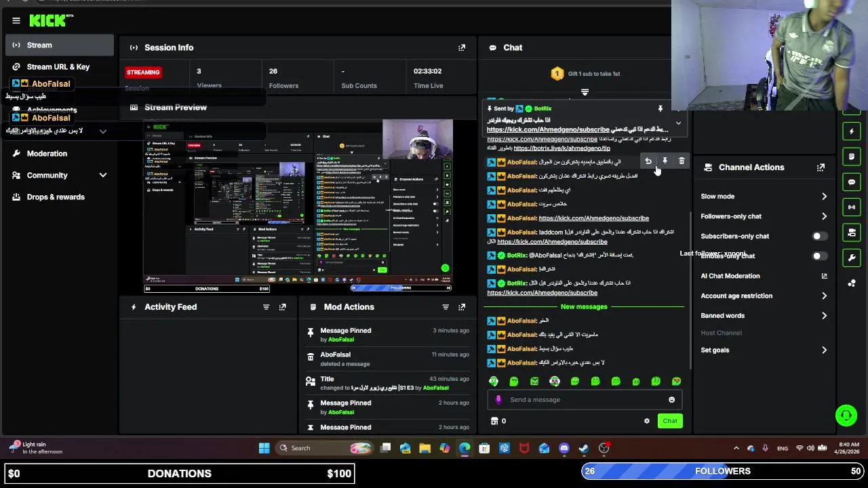The image size is (868, 488).
Task: Expand the pinned BotRix message
Action: [678, 123]
